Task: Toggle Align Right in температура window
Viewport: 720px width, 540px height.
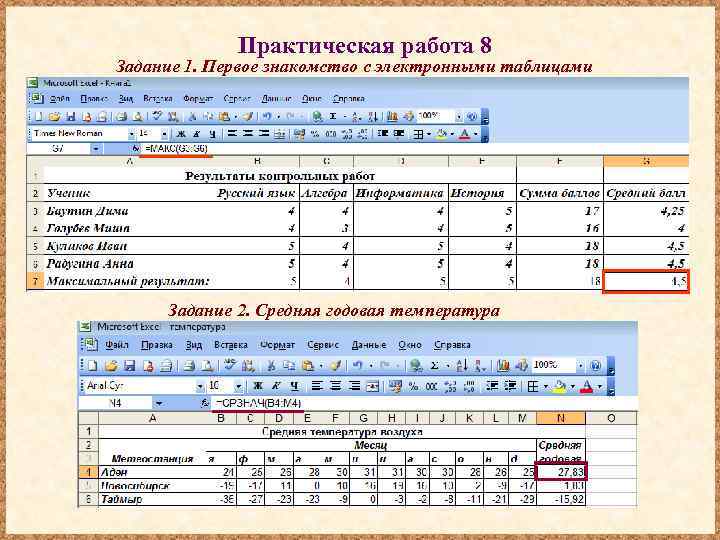Action: point(354,386)
